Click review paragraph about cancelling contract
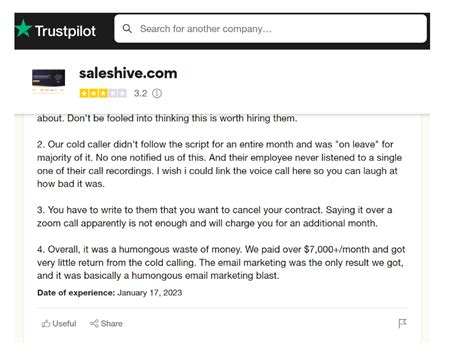The image size is (474, 362). (215, 216)
